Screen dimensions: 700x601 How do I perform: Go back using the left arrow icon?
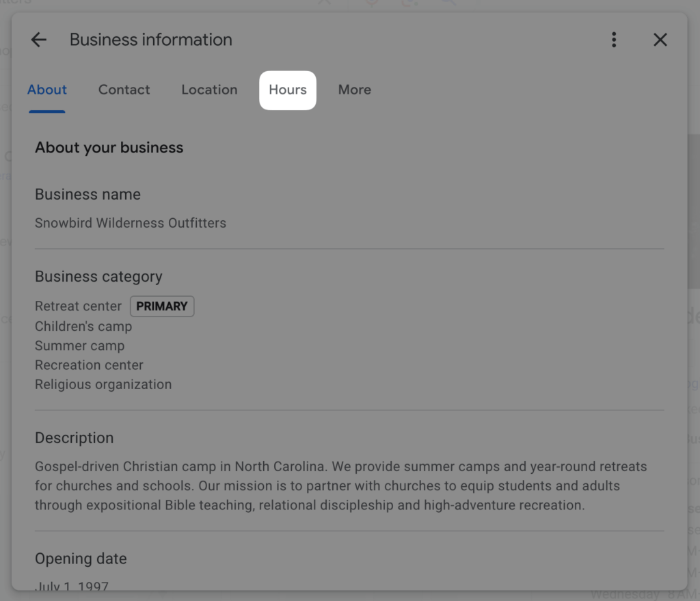[39, 40]
